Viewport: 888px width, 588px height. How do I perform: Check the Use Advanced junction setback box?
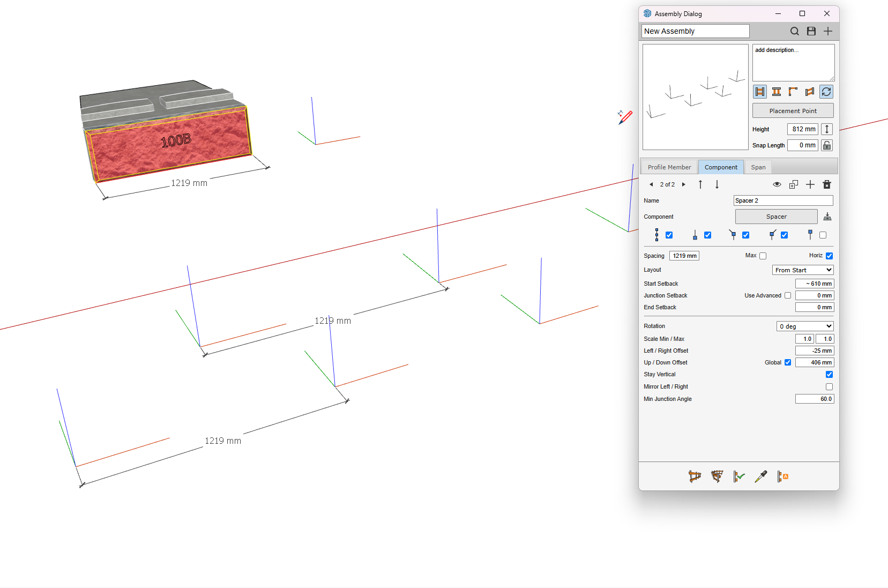(x=788, y=295)
